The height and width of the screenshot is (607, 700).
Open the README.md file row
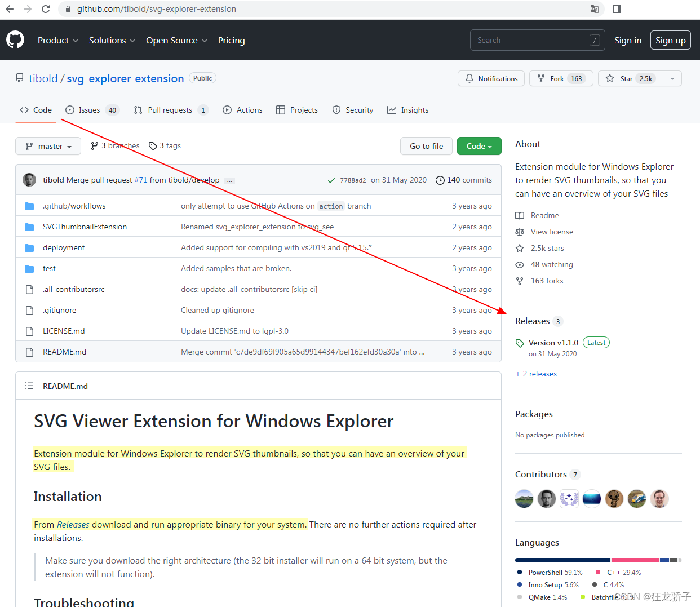click(258, 352)
